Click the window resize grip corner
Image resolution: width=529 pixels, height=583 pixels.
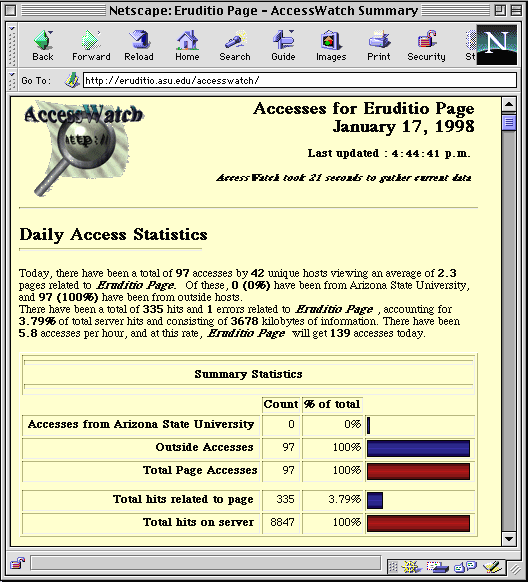click(x=515, y=568)
